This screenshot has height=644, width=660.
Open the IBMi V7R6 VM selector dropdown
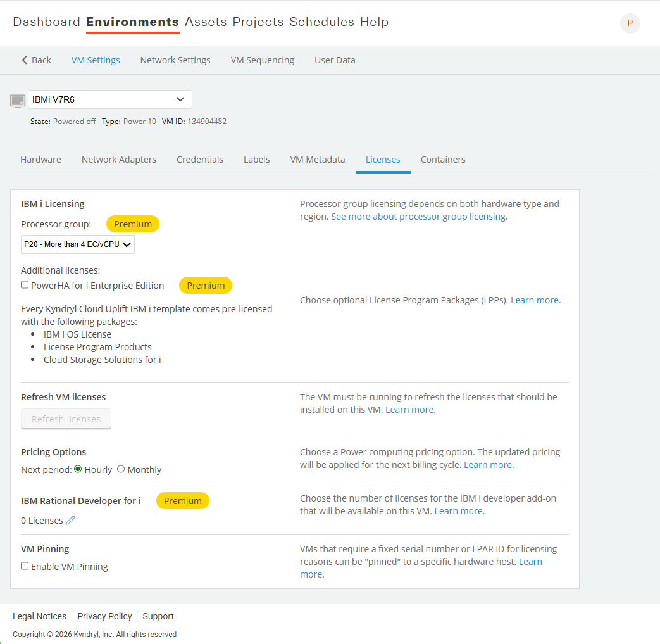pos(109,99)
